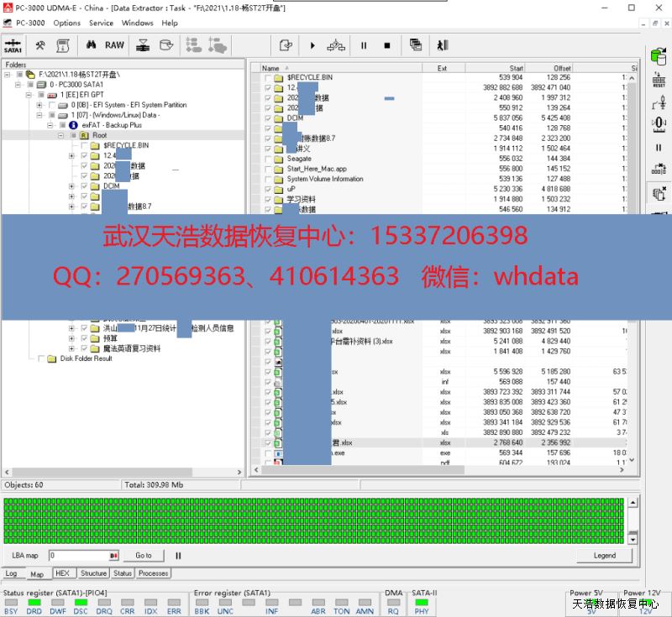
Task: Click the Legend button
Action: tap(604, 556)
